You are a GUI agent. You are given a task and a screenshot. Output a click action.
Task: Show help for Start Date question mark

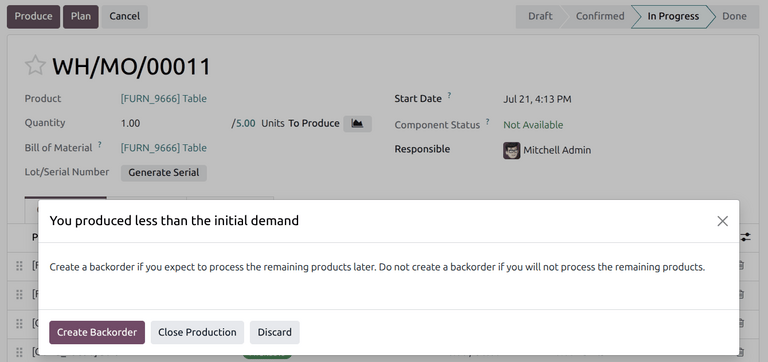449,96
